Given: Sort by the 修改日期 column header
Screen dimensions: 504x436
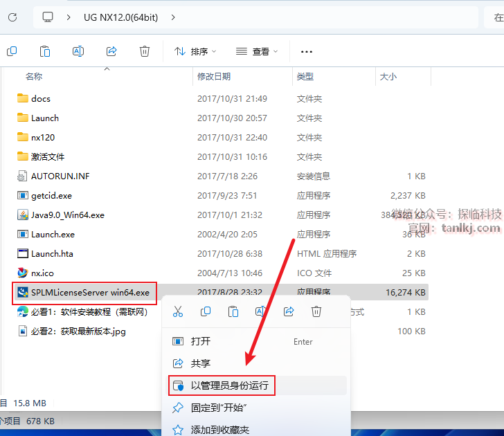Looking at the screenshot, I should tap(214, 76).
